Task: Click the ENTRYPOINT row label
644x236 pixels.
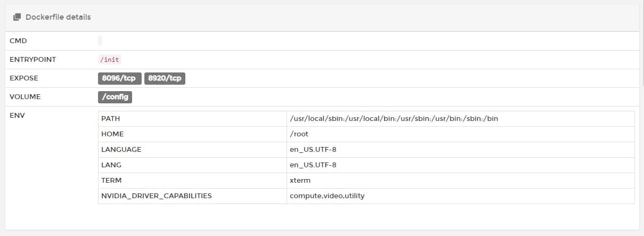Action: tap(32, 60)
